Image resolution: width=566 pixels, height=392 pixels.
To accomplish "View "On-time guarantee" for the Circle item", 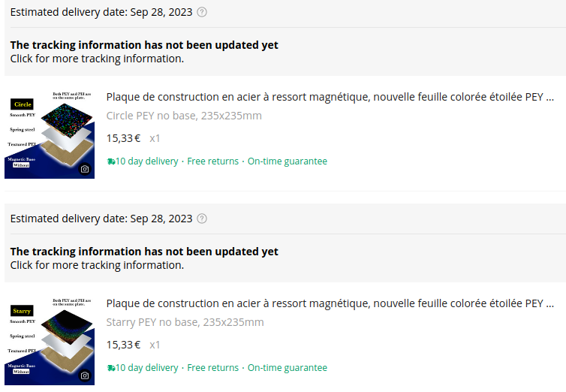I will (x=288, y=161).
